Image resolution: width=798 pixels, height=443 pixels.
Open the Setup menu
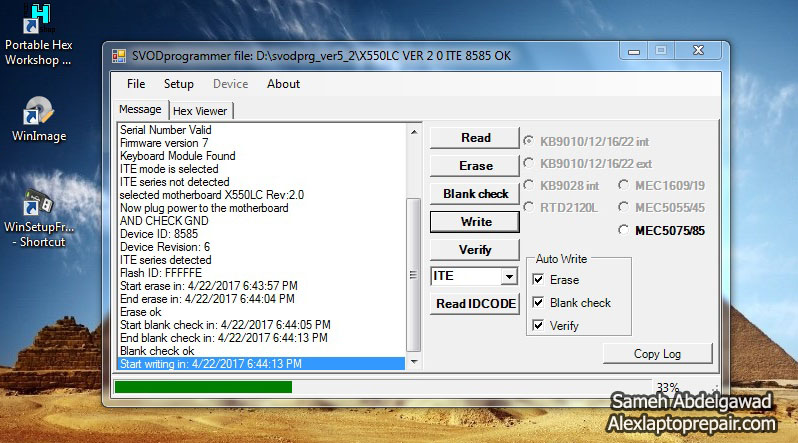tap(179, 84)
